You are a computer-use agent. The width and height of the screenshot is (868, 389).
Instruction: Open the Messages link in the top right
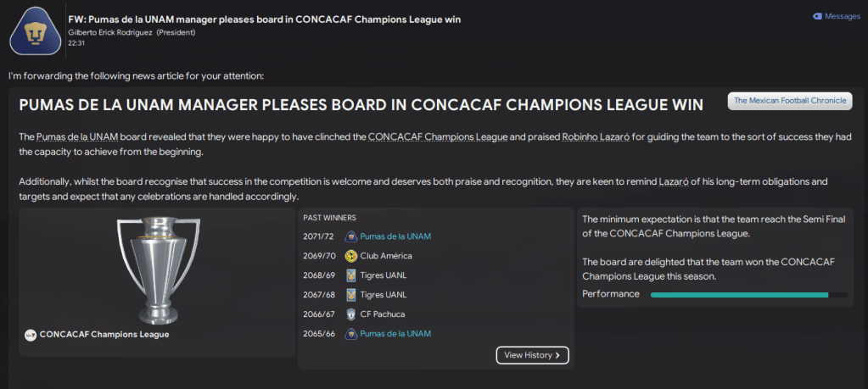point(842,16)
